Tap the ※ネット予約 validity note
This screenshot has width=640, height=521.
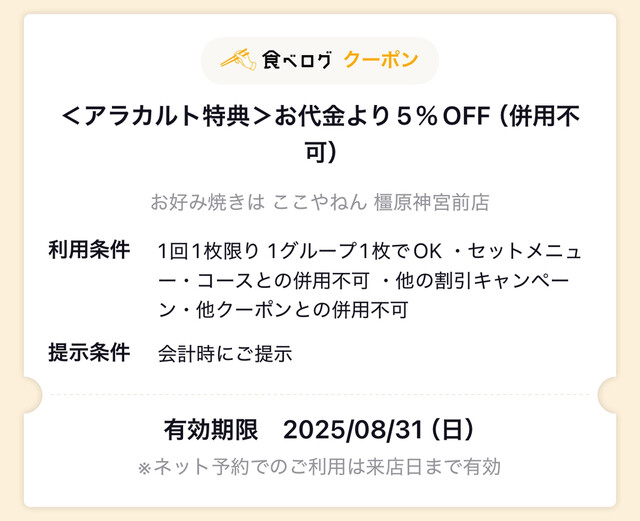click(319, 466)
